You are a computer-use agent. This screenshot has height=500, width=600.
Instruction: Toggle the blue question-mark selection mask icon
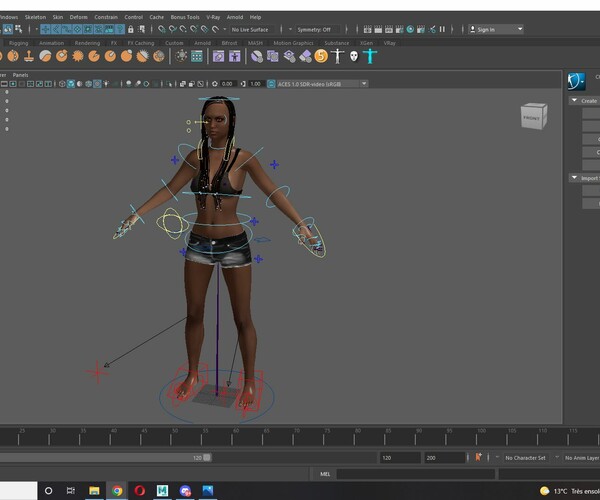(120, 29)
